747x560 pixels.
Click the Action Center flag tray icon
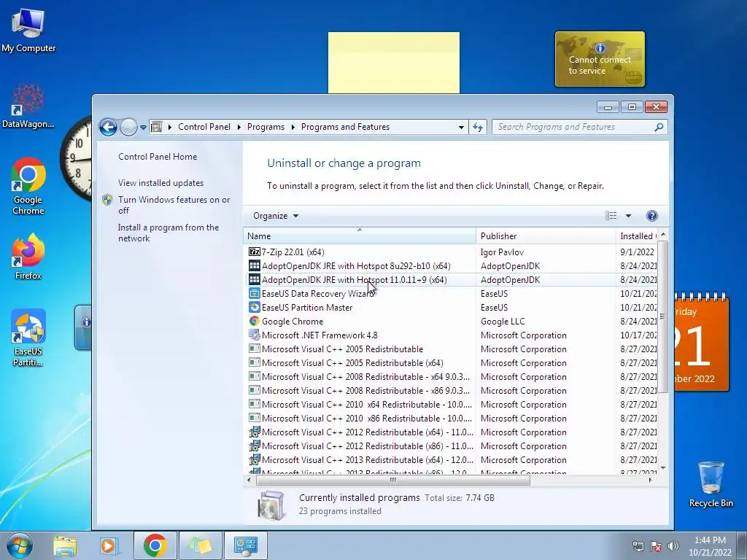[x=656, y=546]
